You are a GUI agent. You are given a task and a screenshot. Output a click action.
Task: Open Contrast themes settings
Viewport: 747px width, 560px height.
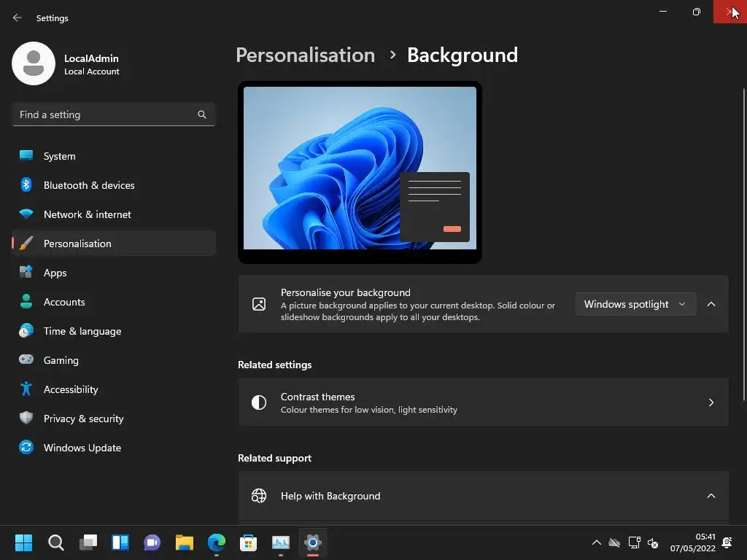pos(483,402)
